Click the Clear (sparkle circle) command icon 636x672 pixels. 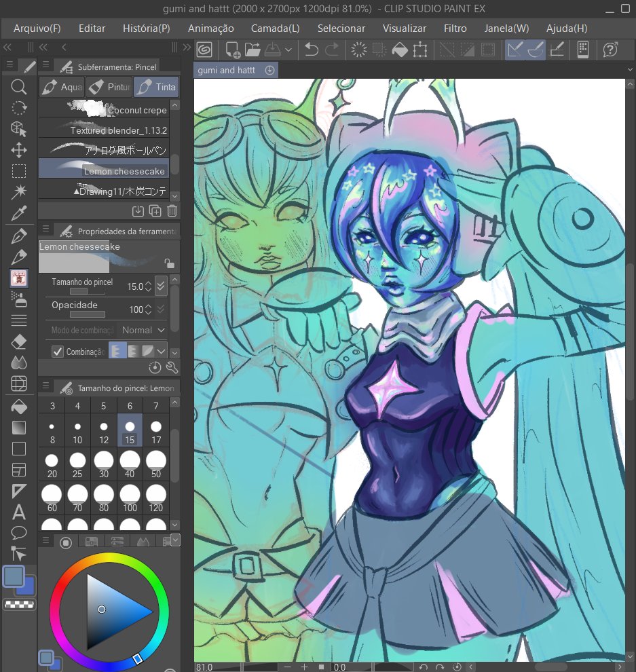point(358,50)
